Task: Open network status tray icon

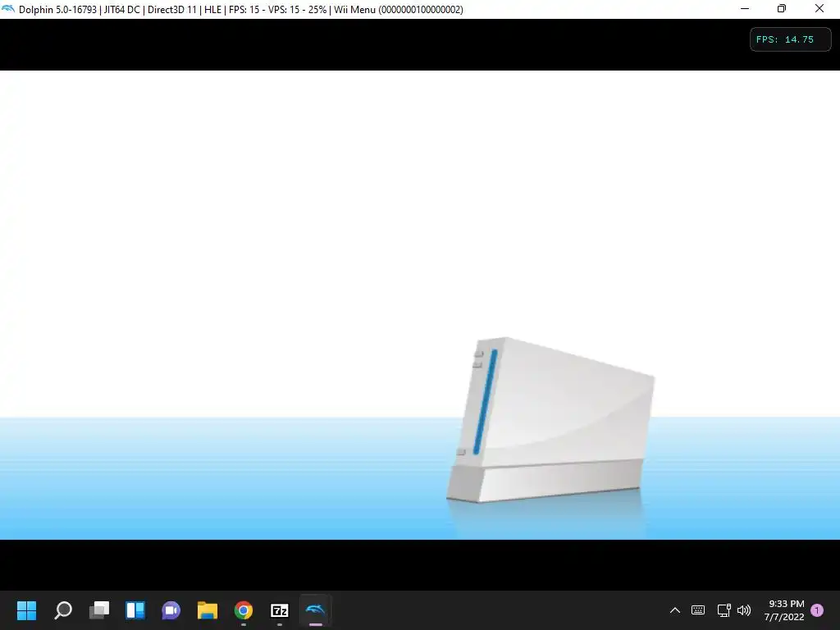Action: point(724,610)
